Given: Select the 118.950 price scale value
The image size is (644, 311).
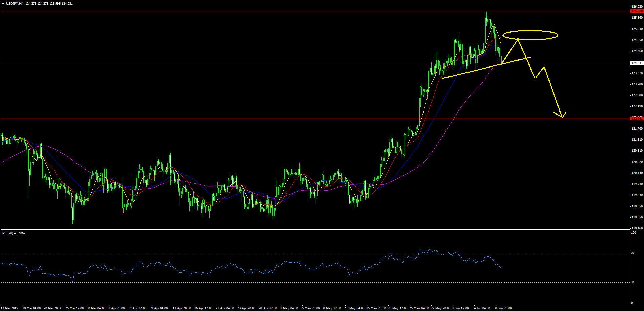Looking at the screenshot, I should 637,206.
